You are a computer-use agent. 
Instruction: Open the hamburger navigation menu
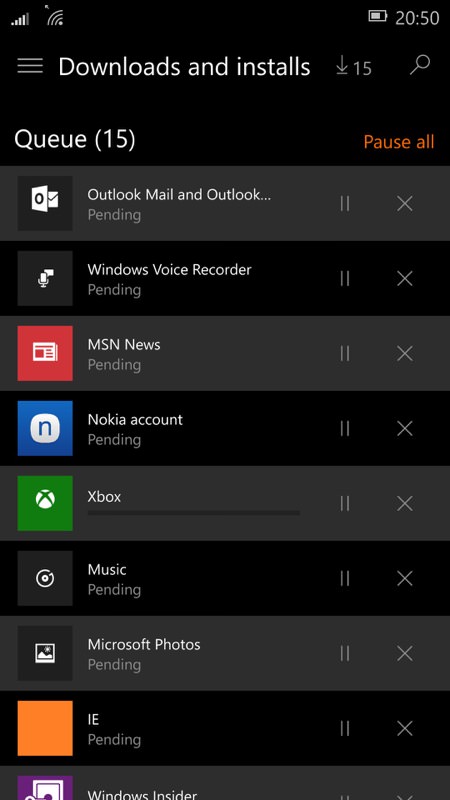pyautogui.click(x=30, y=66)
